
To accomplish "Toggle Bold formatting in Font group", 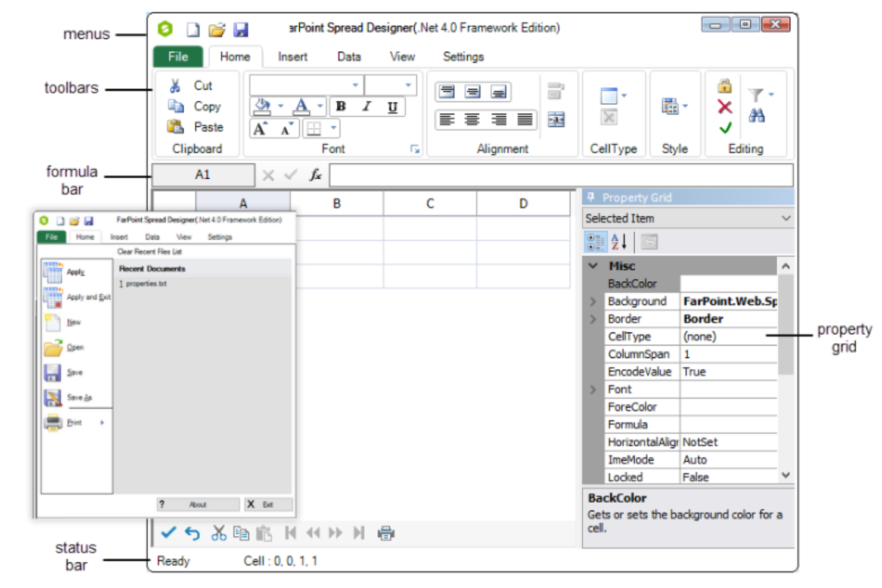I will click(x=341, y=107).
